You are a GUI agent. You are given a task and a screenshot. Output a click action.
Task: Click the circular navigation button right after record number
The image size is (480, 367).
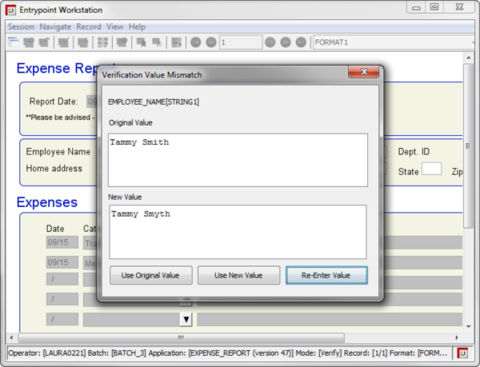coord(270,42)
